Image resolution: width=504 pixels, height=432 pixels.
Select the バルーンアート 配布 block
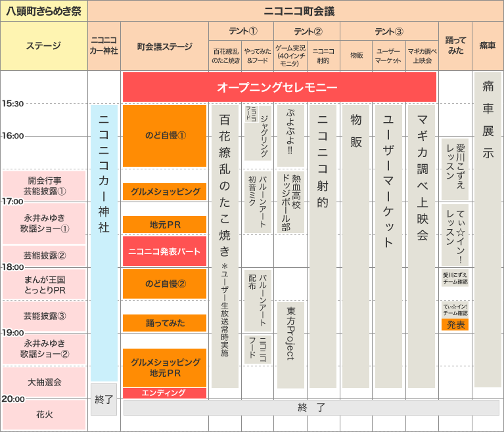pos(258,301)
